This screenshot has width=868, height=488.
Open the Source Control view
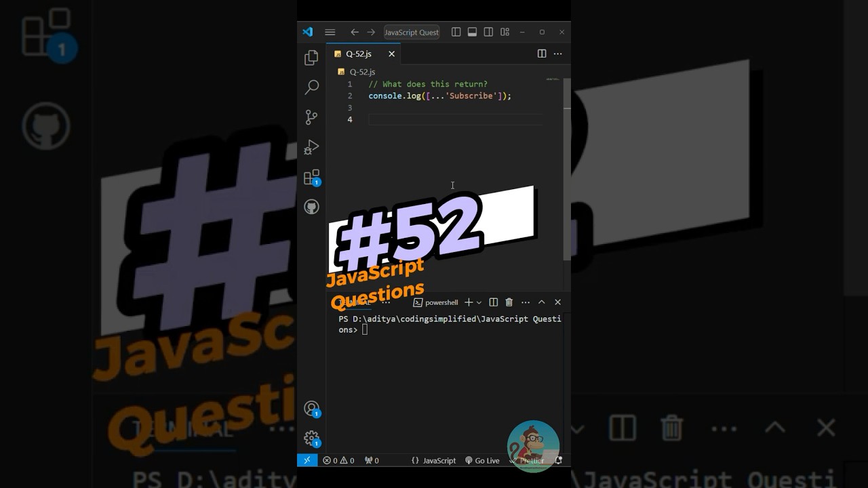click(x=311, y=117)
